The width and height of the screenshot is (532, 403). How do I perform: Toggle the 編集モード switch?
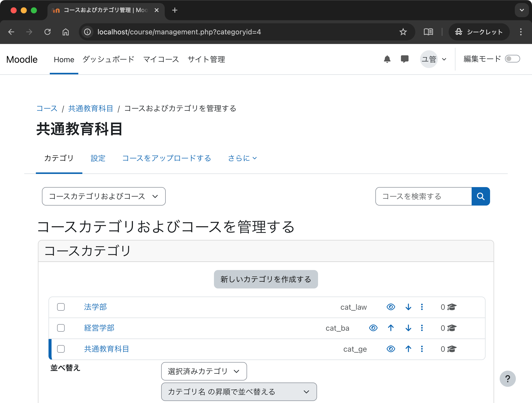pos(512,59)
